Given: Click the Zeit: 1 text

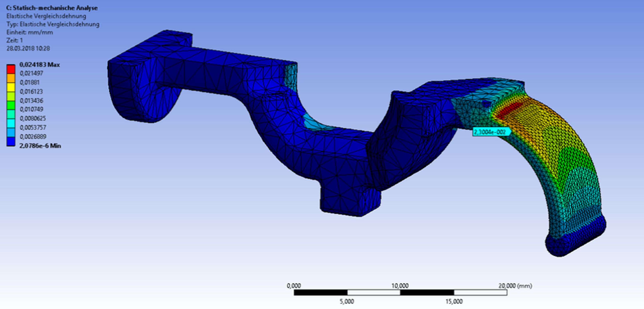Looking at the screenshot, I should pyautogui.click(x=15, y=40).
